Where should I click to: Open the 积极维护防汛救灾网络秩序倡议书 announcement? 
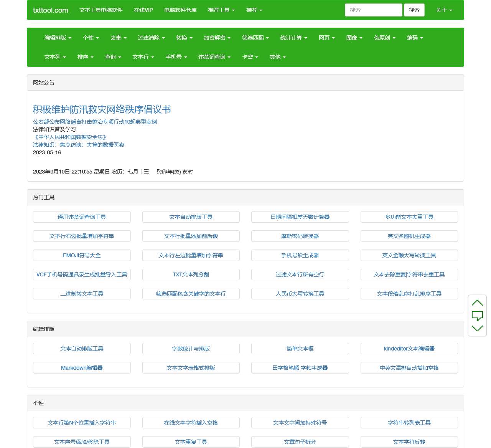(102, 109)
